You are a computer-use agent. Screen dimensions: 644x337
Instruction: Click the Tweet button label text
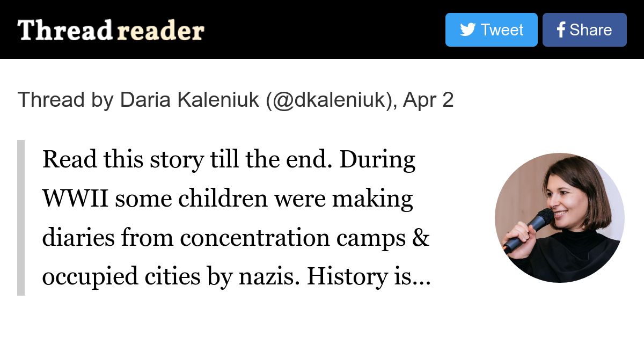click(x=502, y=30)
